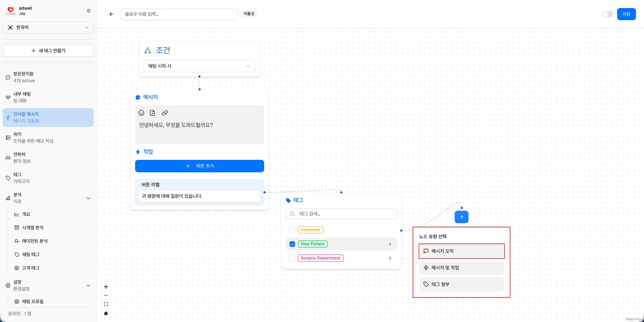Check the Surgery Department tag checkbox
The height and width of the screenshot is (322, 644).
pyautogui.click(x=292, y=258)
